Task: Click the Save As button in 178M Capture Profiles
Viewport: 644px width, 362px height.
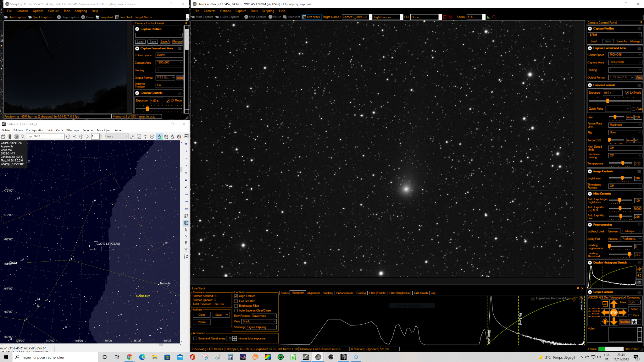Action: (x=621, y=41)
